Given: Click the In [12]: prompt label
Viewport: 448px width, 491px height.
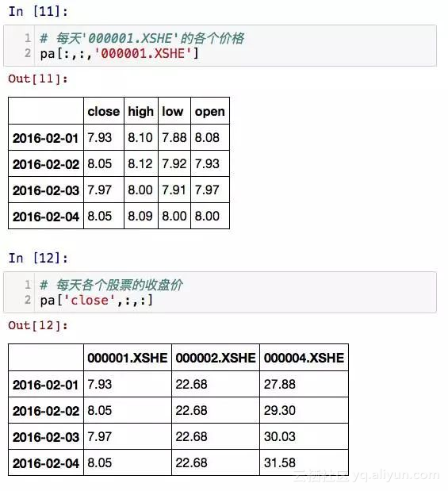Looking at the screenshot, I should [38, 259].
